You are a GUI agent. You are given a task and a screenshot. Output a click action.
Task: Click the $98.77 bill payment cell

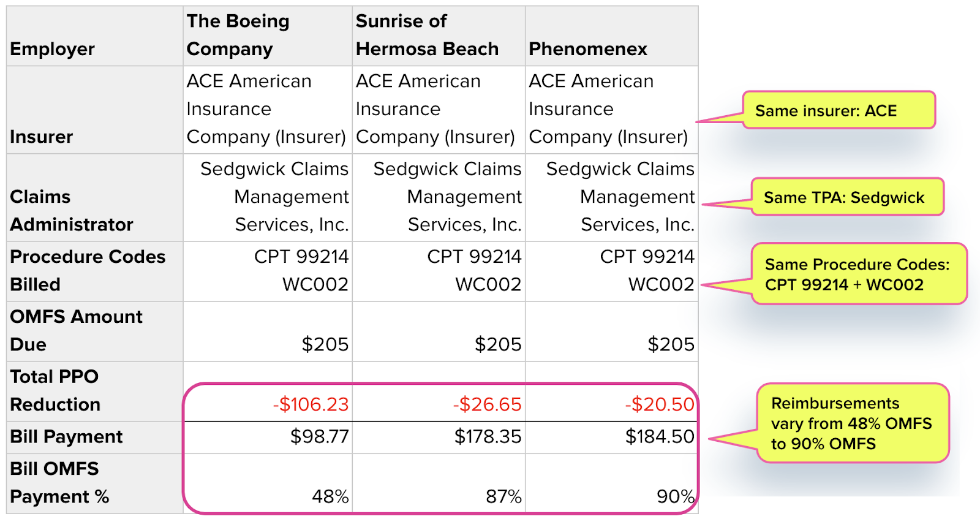[x=268, y=437]
